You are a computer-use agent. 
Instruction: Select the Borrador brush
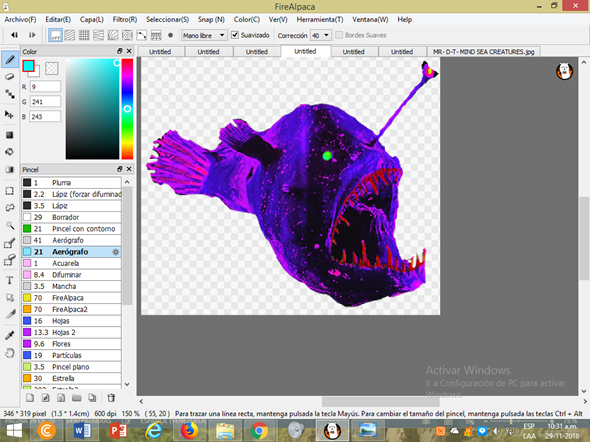pos(71,217)
